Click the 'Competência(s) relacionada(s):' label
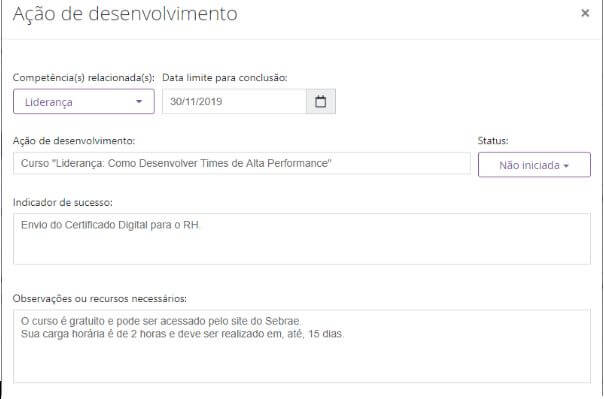 pos(84,78)
